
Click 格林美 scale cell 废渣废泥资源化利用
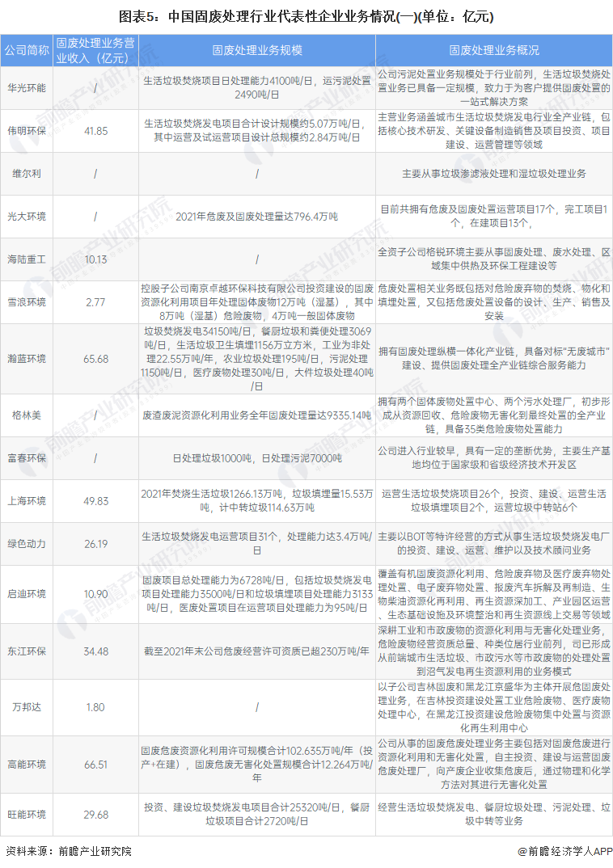tap(257, 415)
